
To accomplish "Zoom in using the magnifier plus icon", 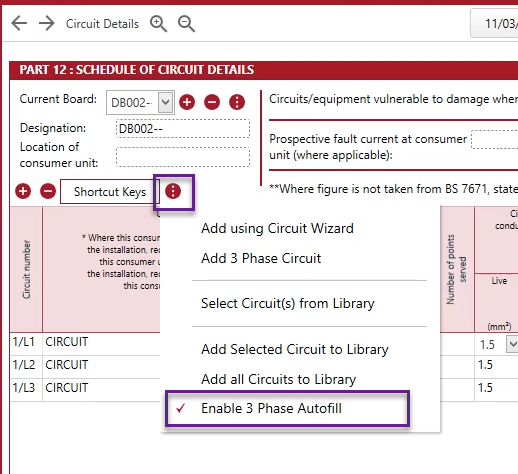I will coord(158,24).
